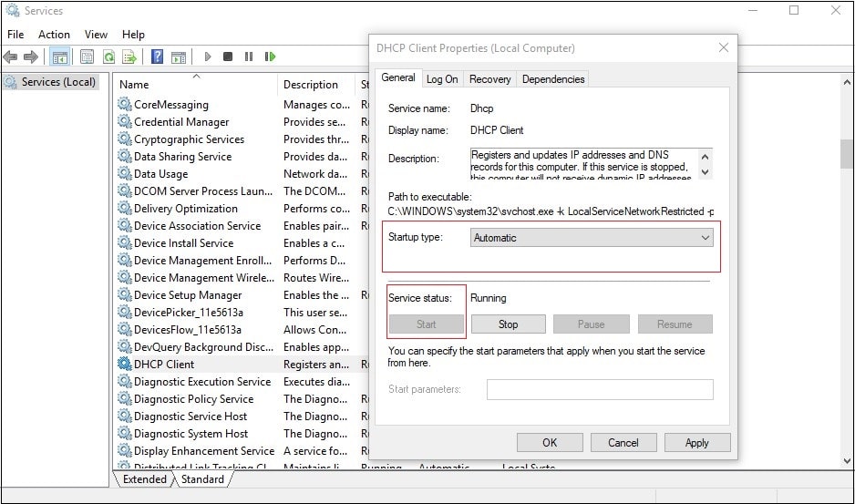Click gear icon of Device Setup Manager

coord(125,294)
